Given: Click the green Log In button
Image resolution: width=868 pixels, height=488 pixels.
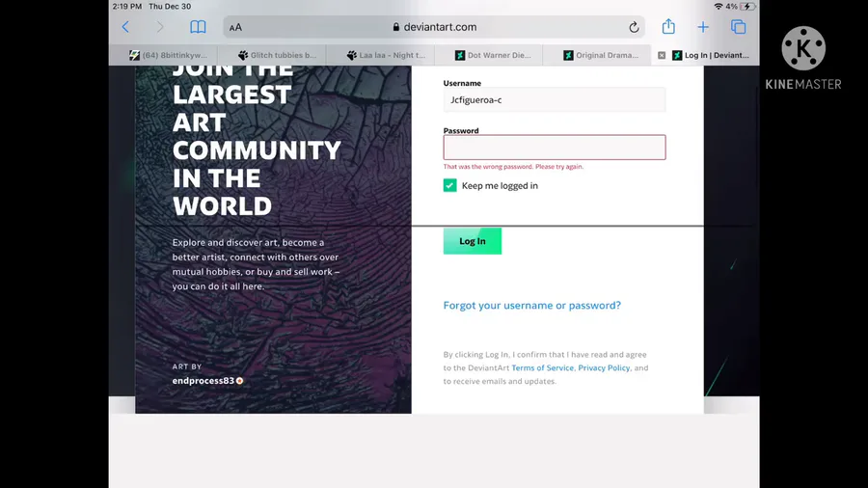Looking at the screenshot, I should 473,241.
